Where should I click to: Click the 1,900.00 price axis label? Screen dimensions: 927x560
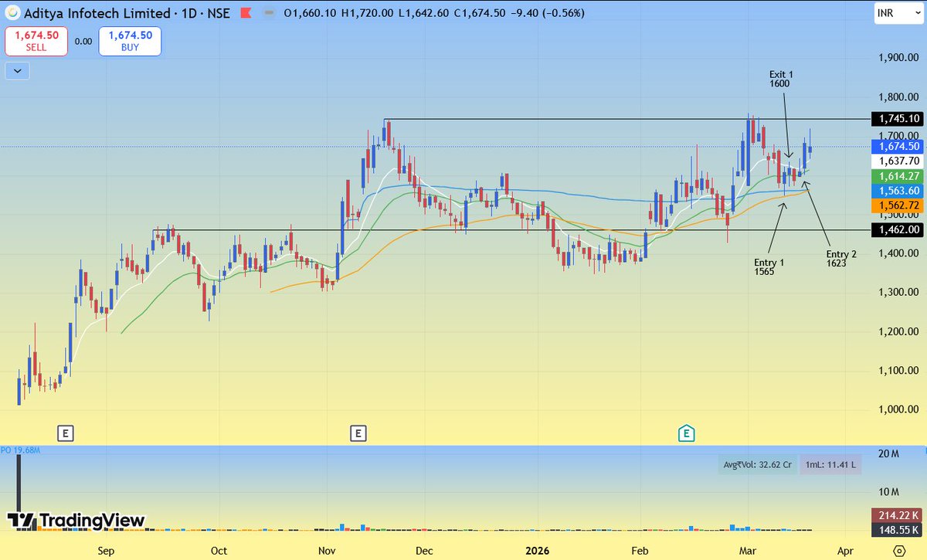click(900, 58)
